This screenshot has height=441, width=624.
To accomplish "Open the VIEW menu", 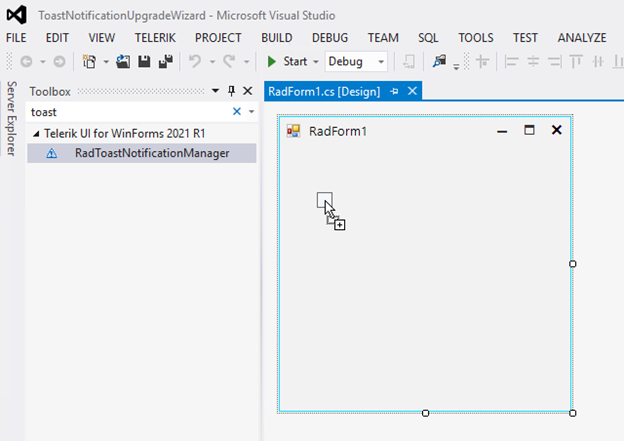I will tap(101, 38).
